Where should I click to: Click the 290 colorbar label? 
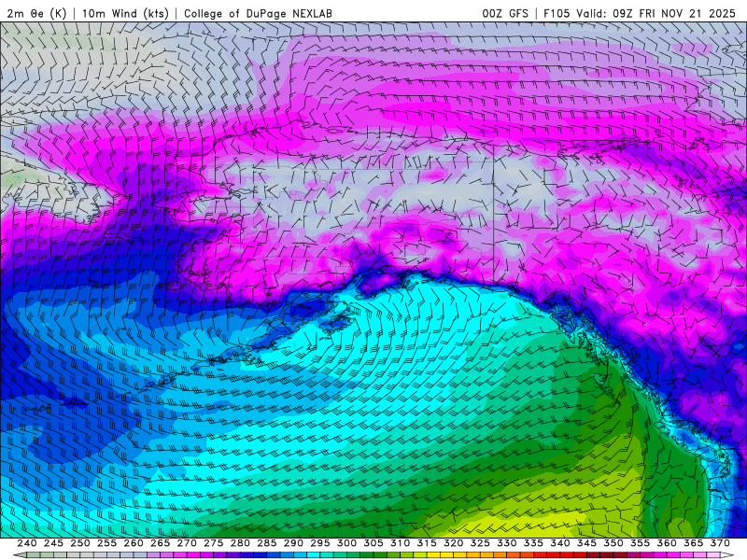coord(293,543)
